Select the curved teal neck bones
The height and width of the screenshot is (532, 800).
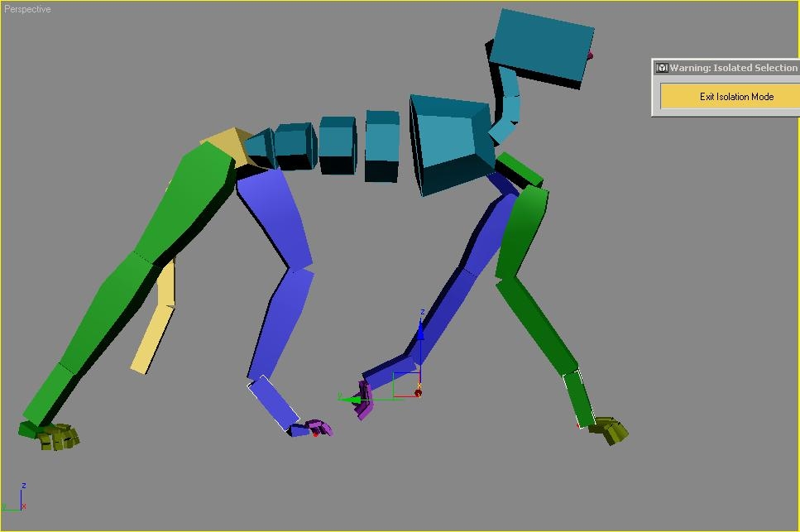click(505, 106)
